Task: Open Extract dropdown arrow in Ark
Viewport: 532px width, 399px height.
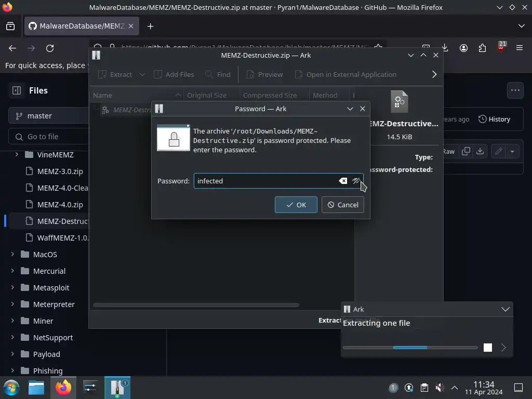Action: click(x=142, y=74)
